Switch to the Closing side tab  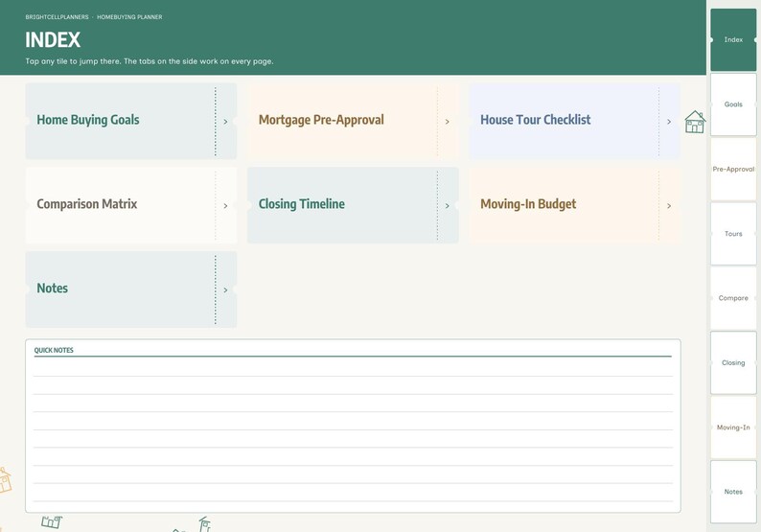(733, 362)
